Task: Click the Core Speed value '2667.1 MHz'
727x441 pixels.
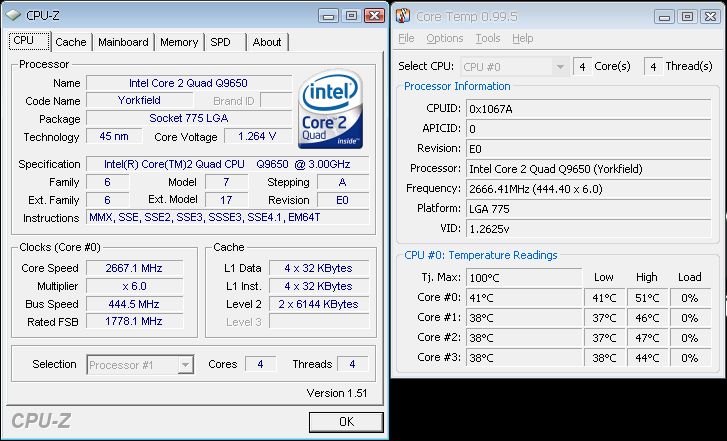Action: [x=134, y=268]
